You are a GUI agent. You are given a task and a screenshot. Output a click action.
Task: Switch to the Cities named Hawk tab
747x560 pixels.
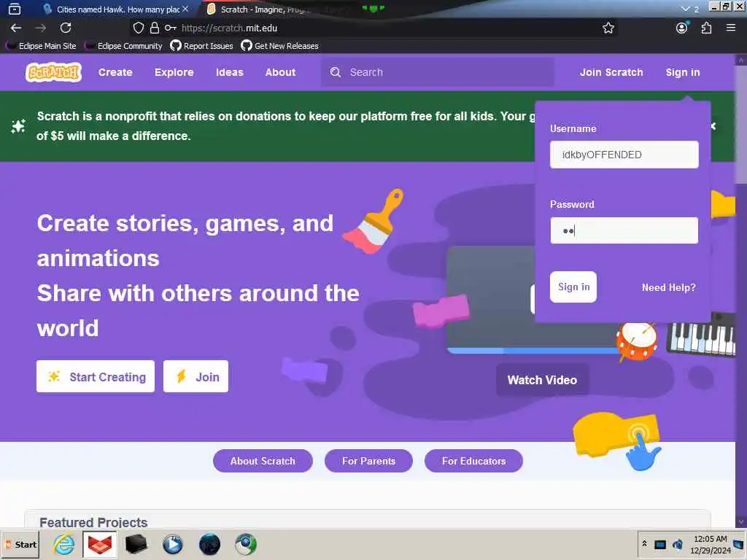[115, 9]
